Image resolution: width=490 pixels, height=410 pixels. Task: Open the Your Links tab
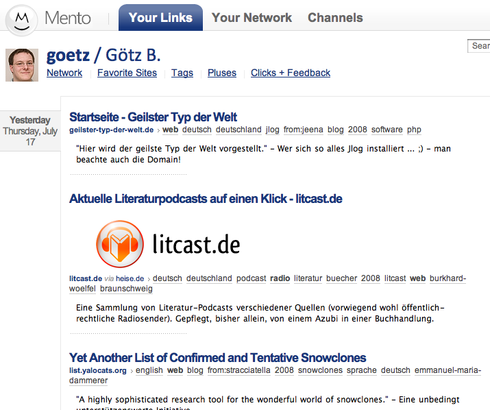160,18
